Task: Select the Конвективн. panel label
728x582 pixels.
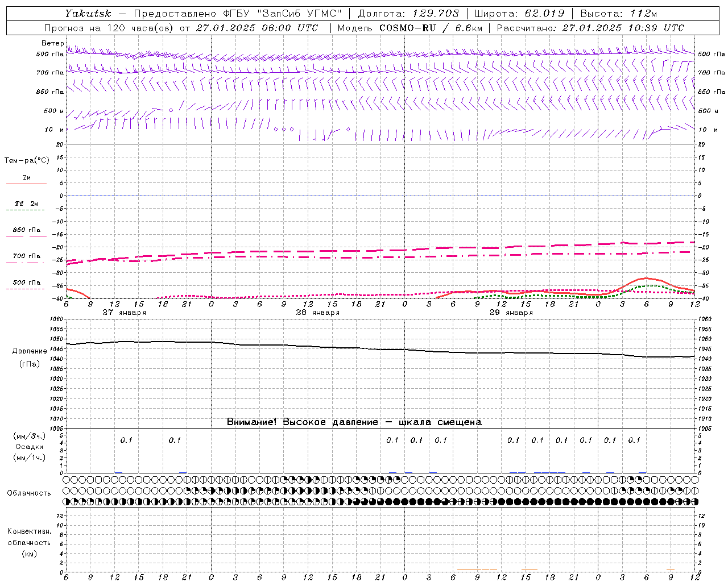Action: (x=29, y=531)
